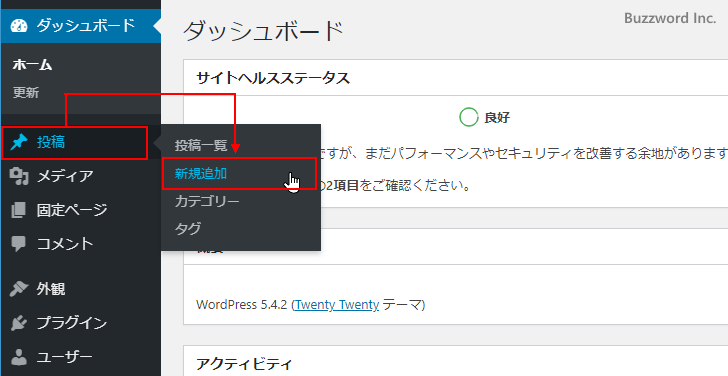Click the green circle status indicator
The height and width of the screenshot is (376, 728).
468,117
